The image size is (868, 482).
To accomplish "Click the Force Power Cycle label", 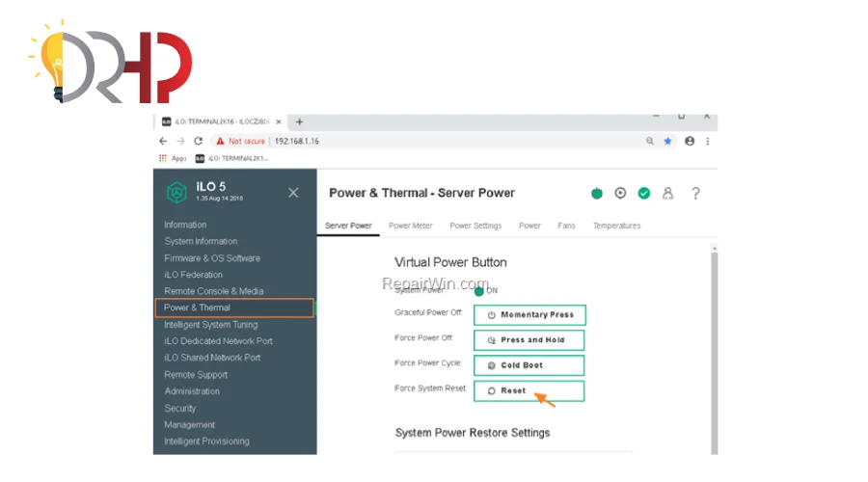I will point(428,363).
